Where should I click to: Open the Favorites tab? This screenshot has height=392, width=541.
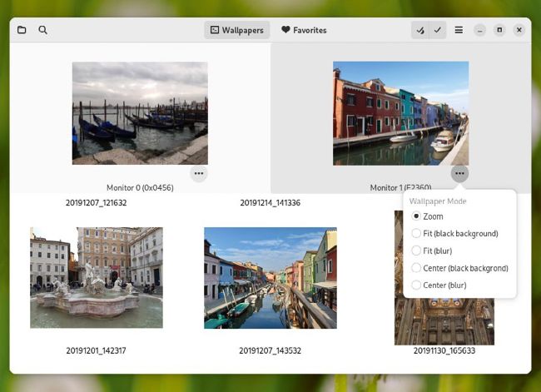[304, 30]
